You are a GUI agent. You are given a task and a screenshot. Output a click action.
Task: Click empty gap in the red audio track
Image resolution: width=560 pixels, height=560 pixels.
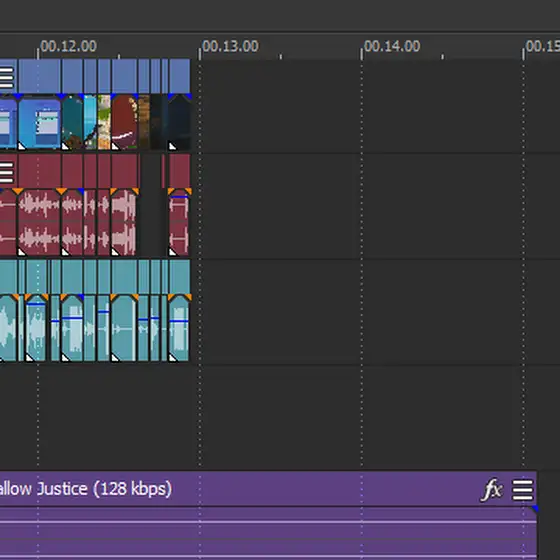tap(153, 221)
